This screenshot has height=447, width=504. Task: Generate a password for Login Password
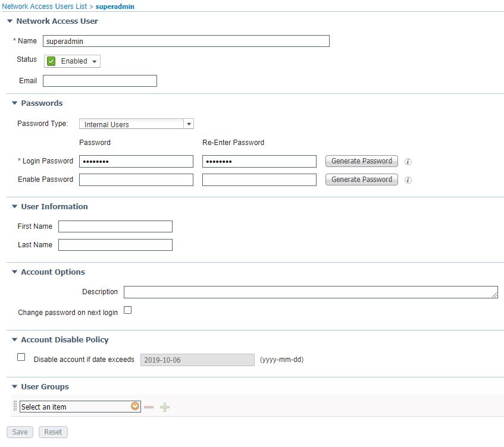pos(361,161)
